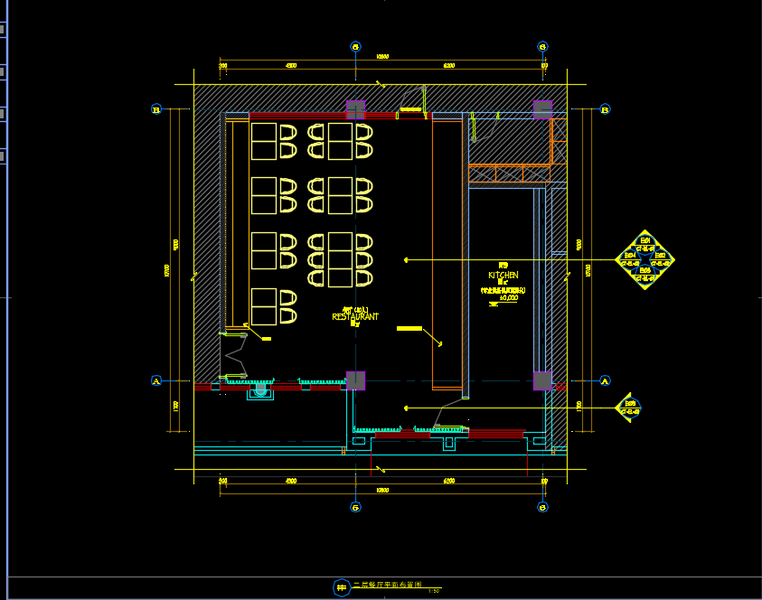The image size is (762, 600).
Task: Select grid bubble 6 below the plan
Action: pyautogui.click(x=542, y=507)
